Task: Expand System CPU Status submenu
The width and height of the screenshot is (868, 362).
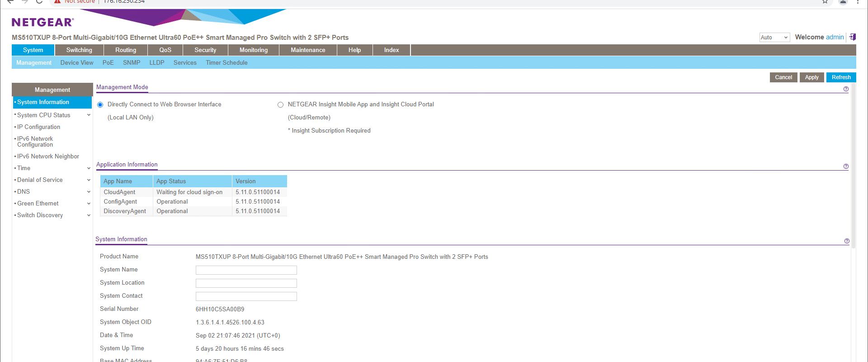Action: pyautogui.click(x=89, y=115)
